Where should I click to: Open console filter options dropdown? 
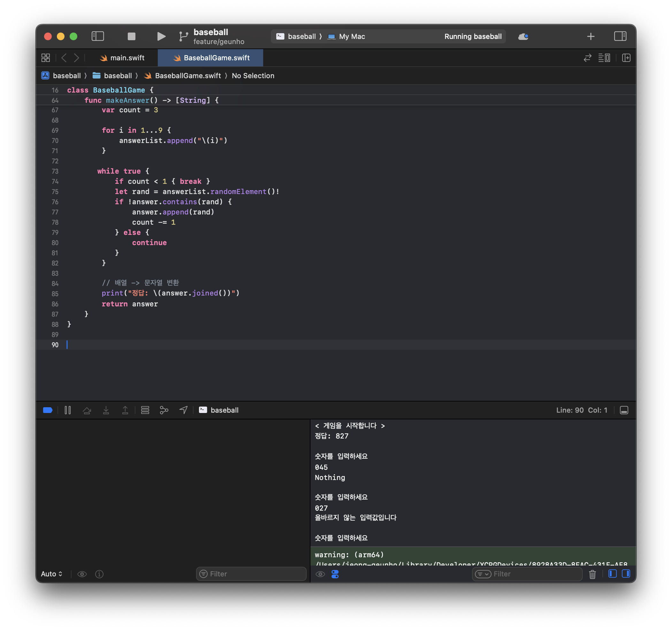pyautogui.click(x=483, y=574)
